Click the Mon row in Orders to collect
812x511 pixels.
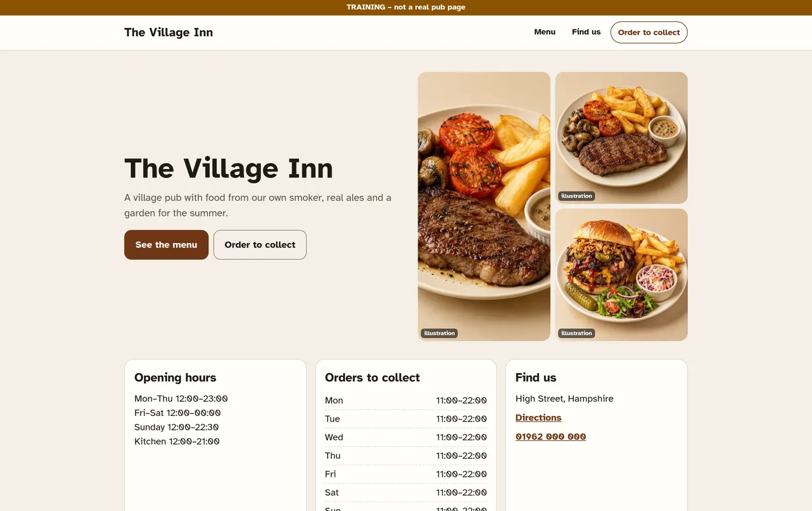click(x=406, y=401)
